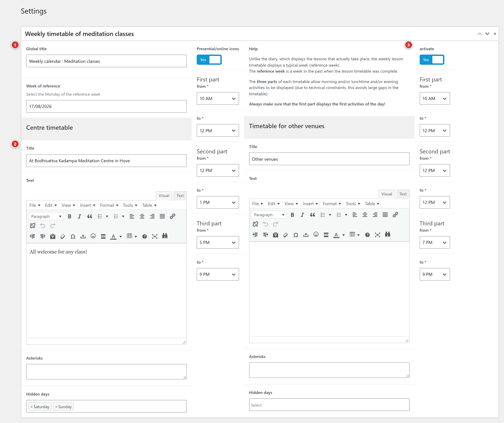
Task: Toggle the activate switch for other venues
Action: point(432,60)
